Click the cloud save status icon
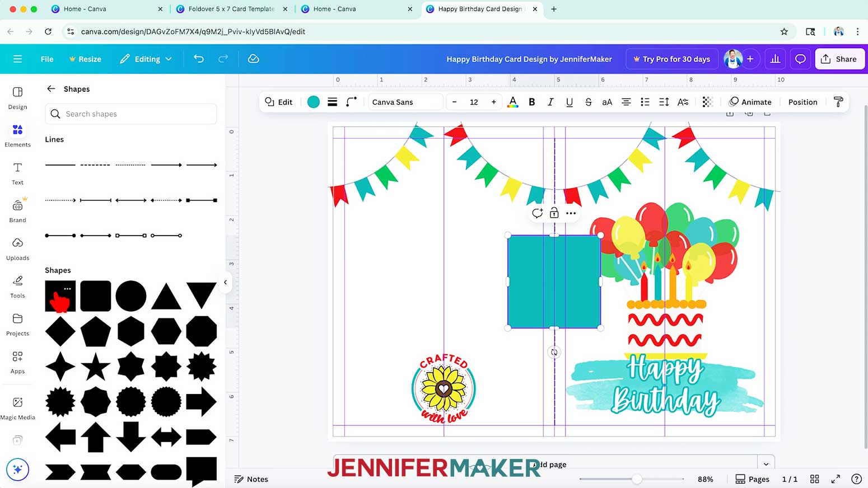The image size is (868, 488). [x=253, y=59]
